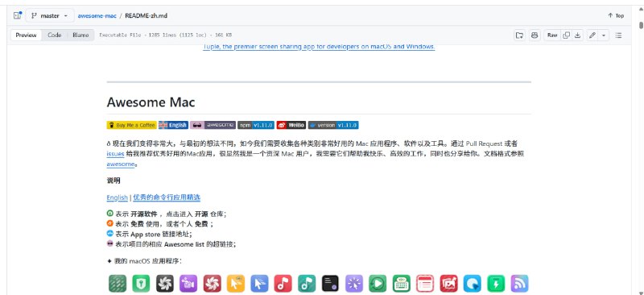Follow the awesome link in paragraph
Image resolution: width=644 pixels, height=295 pixels.
(121, 164)
